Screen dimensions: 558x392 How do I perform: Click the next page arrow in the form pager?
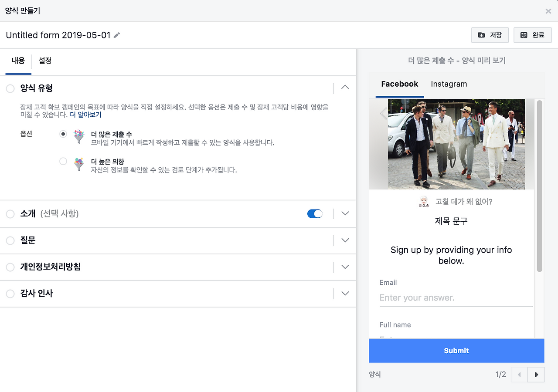536,375
